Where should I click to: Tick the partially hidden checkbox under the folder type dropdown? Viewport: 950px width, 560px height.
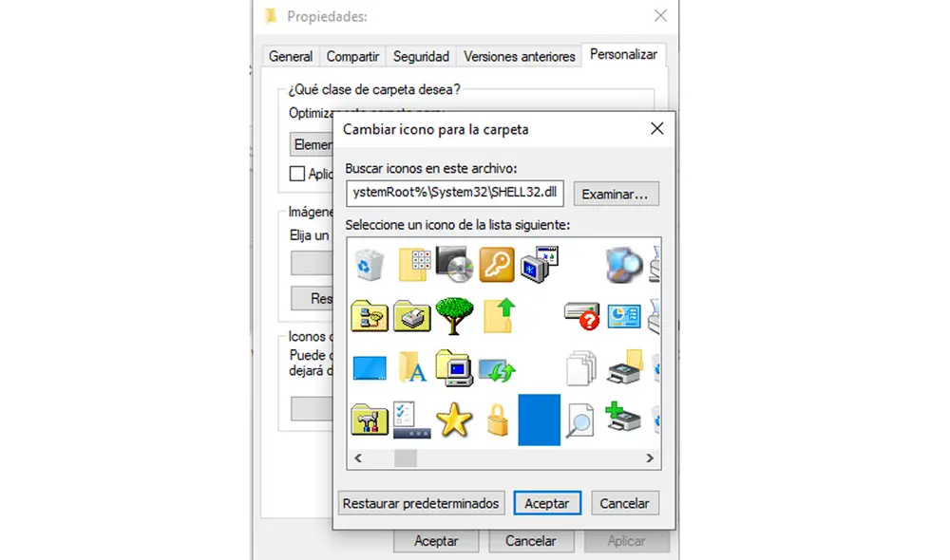point(297,174)
